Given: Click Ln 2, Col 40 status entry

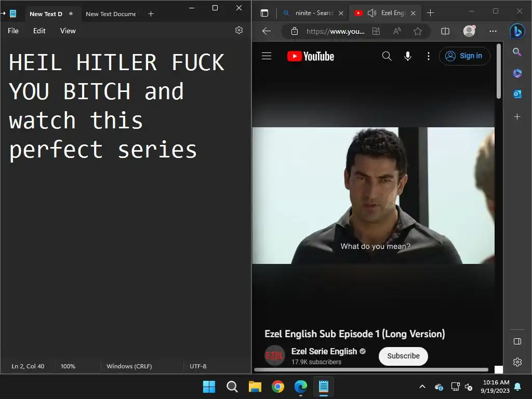Looking at the screenshot, I should point(28,366).
